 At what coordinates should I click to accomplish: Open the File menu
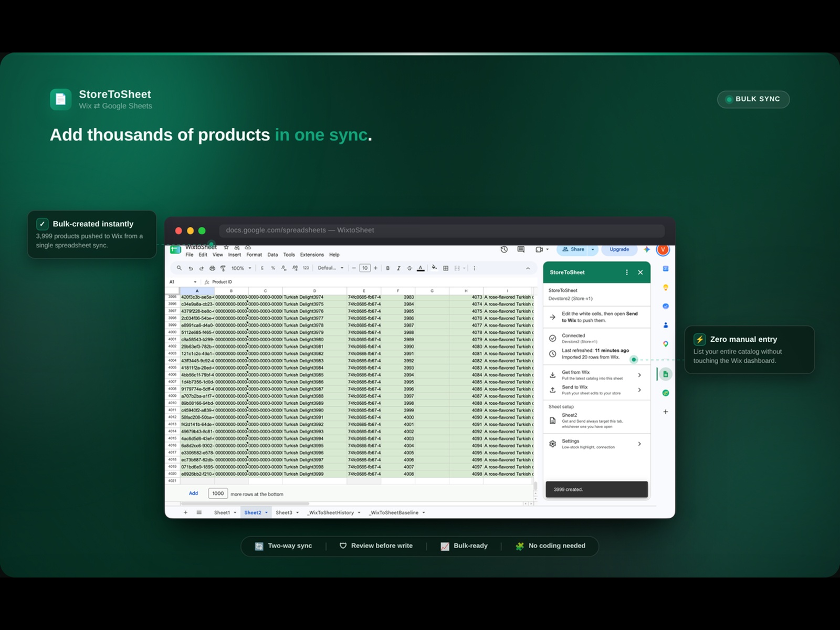tap(190, 255)
